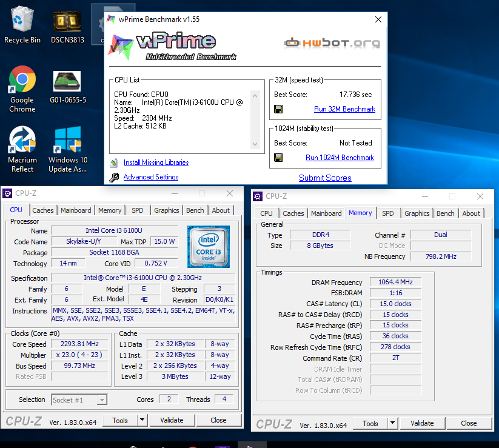
Task: Click the 17.736 sec best score
Action: (356, 95)
